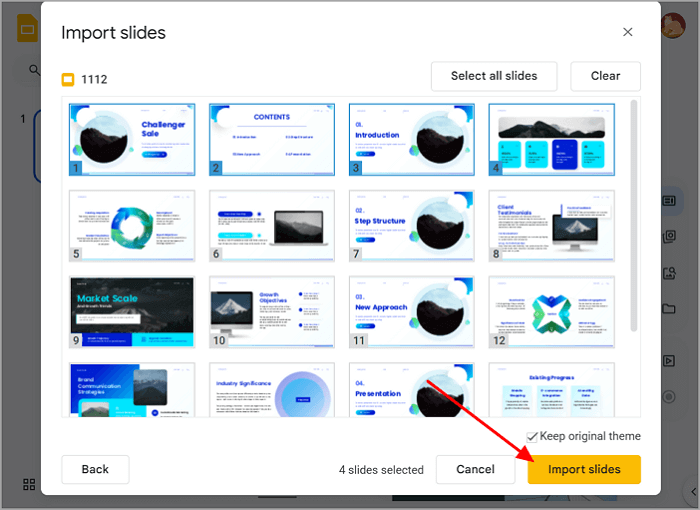The height and width of the screenshot is (510, 700).
Task: Click the 4 slides selected text
Action: click(x=381, y=470)
